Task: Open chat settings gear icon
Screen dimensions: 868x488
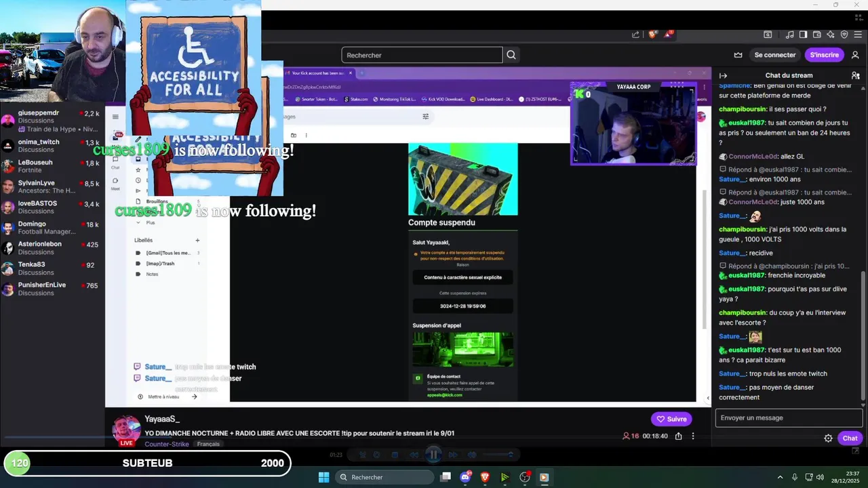Action: point(828,438)
